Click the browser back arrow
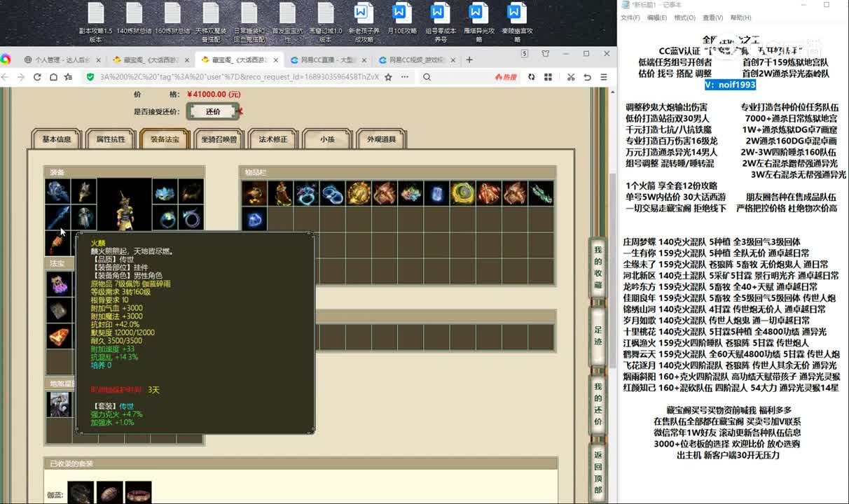The width and height of the screenshot is (849, 504). point(6,77)
